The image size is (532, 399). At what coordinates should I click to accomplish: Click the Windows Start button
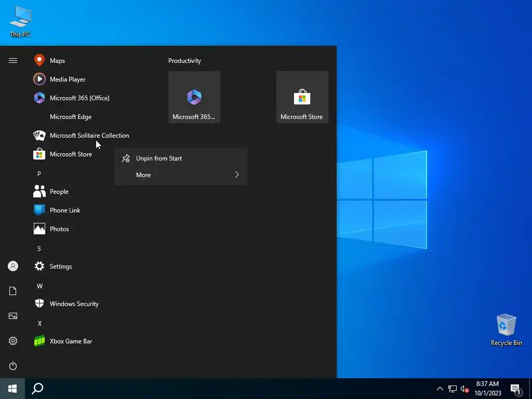(x=12, y=389)
